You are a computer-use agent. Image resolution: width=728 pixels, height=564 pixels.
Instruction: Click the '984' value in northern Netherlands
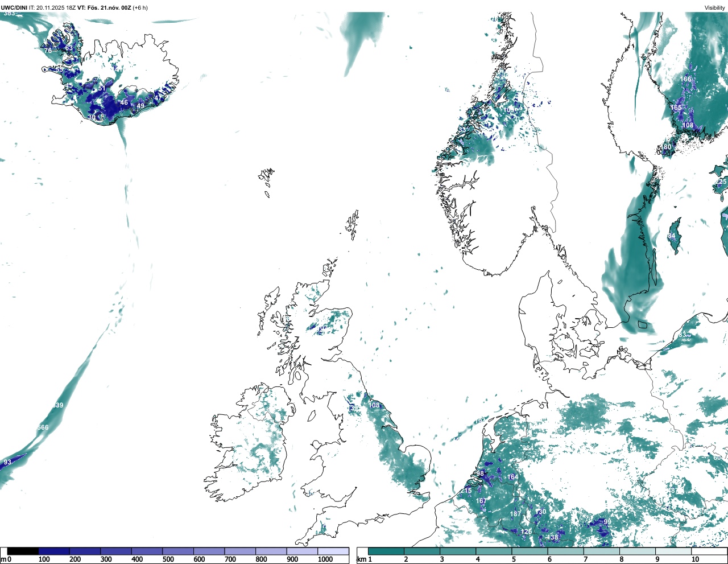click(x=528, y=448)
